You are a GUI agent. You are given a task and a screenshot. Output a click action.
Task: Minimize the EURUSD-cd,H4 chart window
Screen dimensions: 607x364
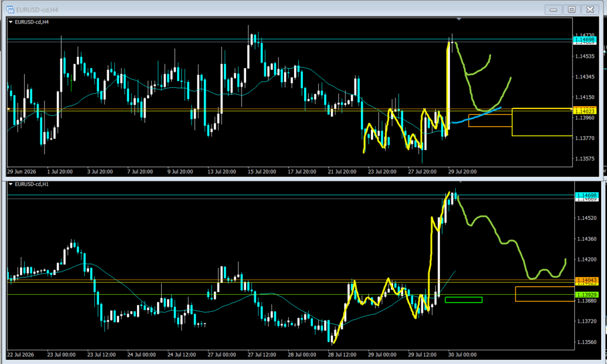click(553, 9)
